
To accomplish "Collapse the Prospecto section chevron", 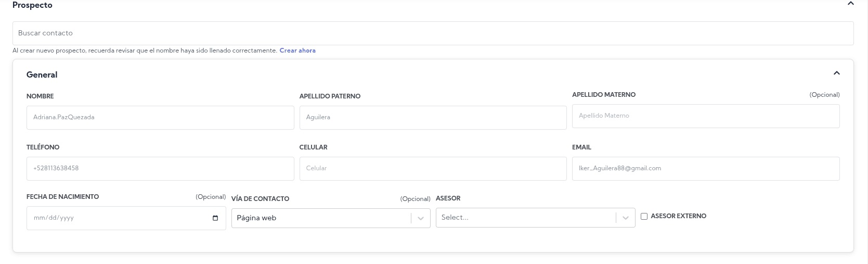I will 851,4.
